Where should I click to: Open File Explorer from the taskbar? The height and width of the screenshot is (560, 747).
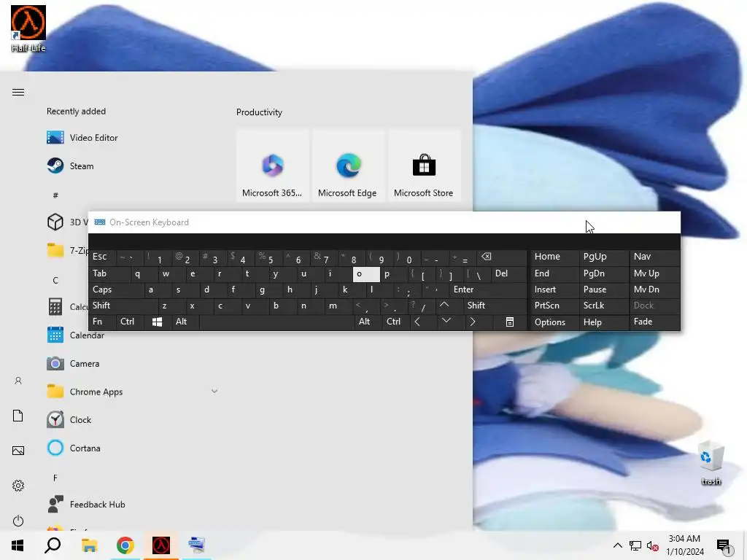point(89,545)
